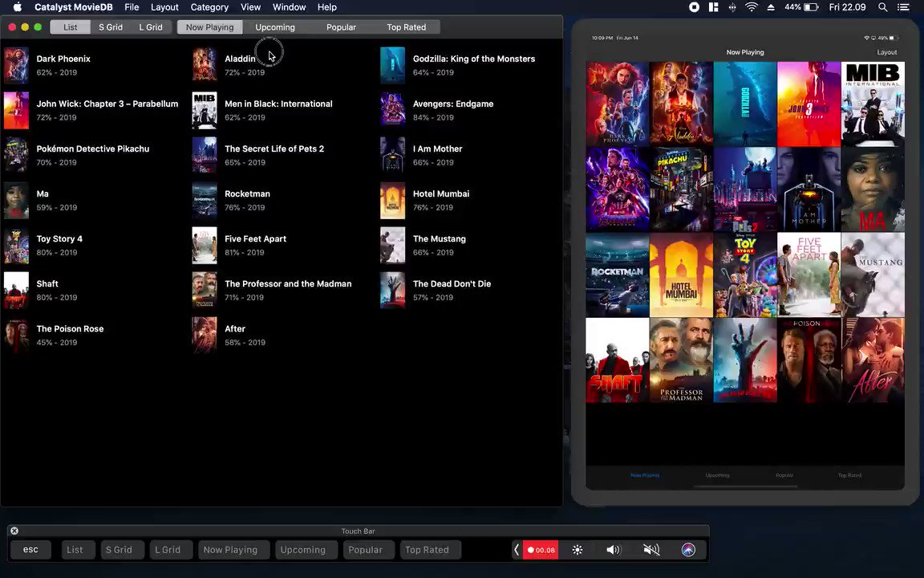Close the Touch Bar window
Viewport: 924px width, 578px height.
pyautogui.click(x=14, y=531)
